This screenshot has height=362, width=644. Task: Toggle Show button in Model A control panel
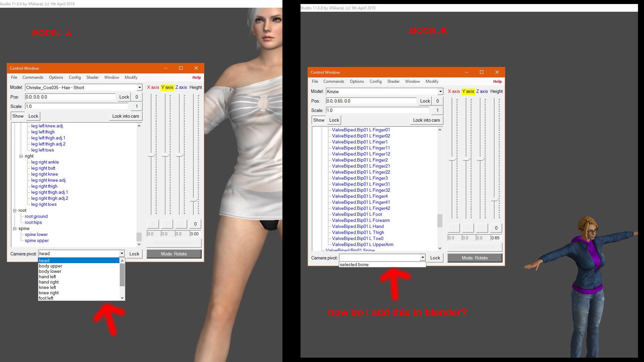click(x=18, y=116)
